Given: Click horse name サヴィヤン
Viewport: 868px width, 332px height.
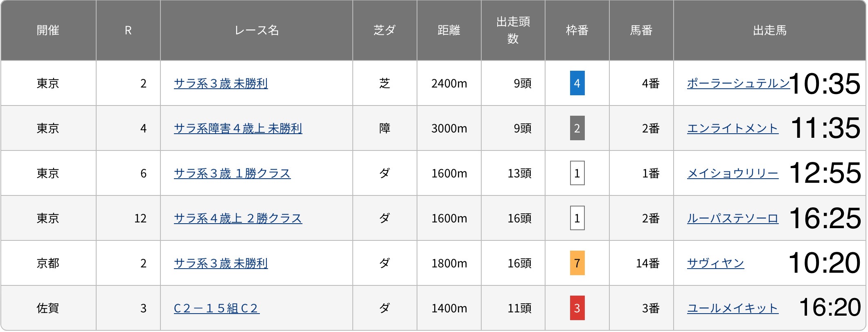Looking at the screenshot, I should [715, 263].
